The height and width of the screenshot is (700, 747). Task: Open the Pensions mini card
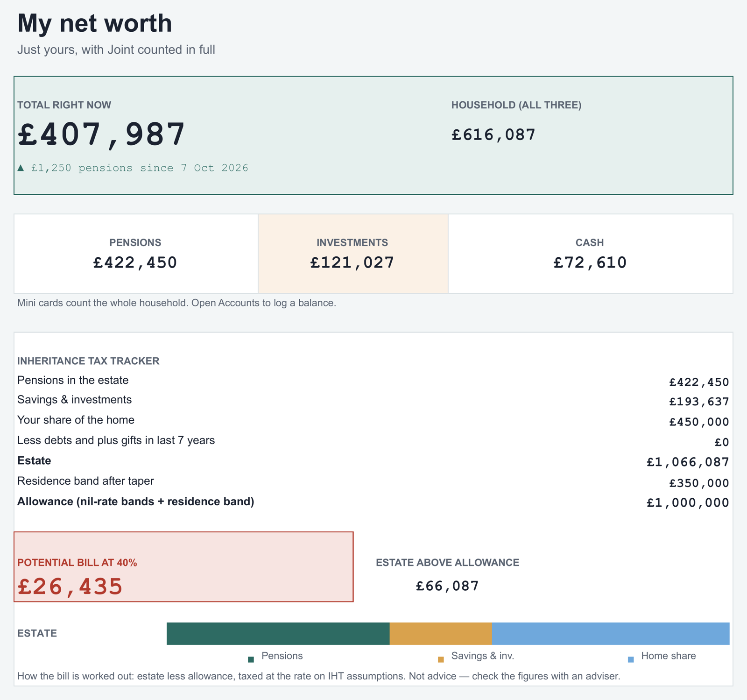[136, 254]
